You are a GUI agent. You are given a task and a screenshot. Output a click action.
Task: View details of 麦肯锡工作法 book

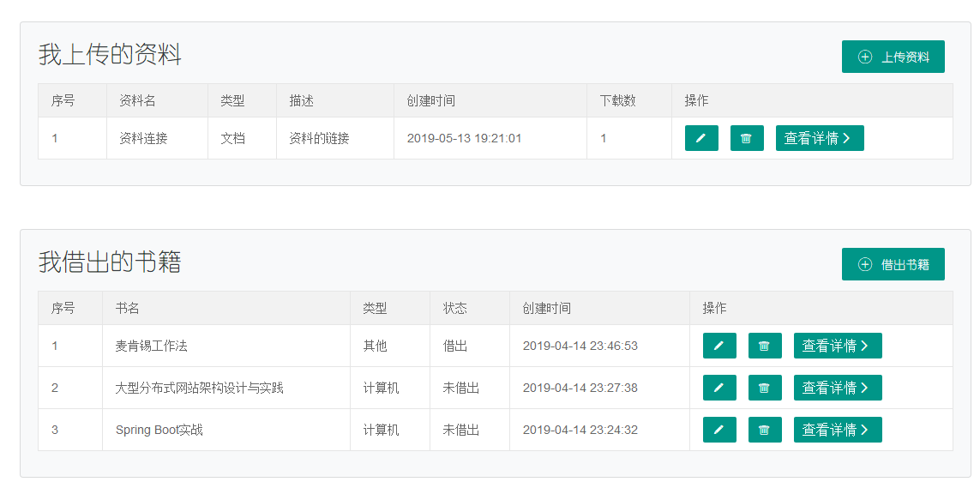[837, 346]
